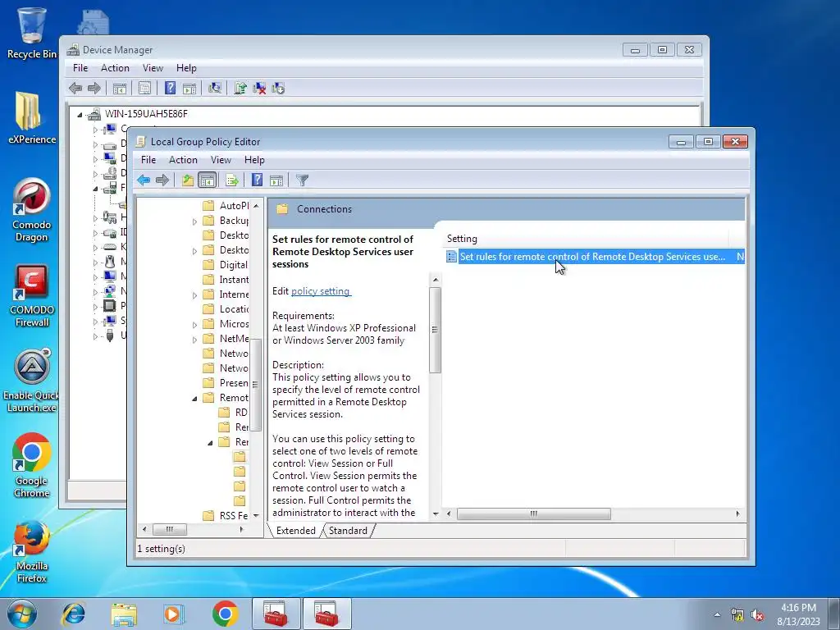The width and height of the screenshot is (840, 630).
Task: Open Action menu in Group Policy Editor
Action: tap(183, 160)
